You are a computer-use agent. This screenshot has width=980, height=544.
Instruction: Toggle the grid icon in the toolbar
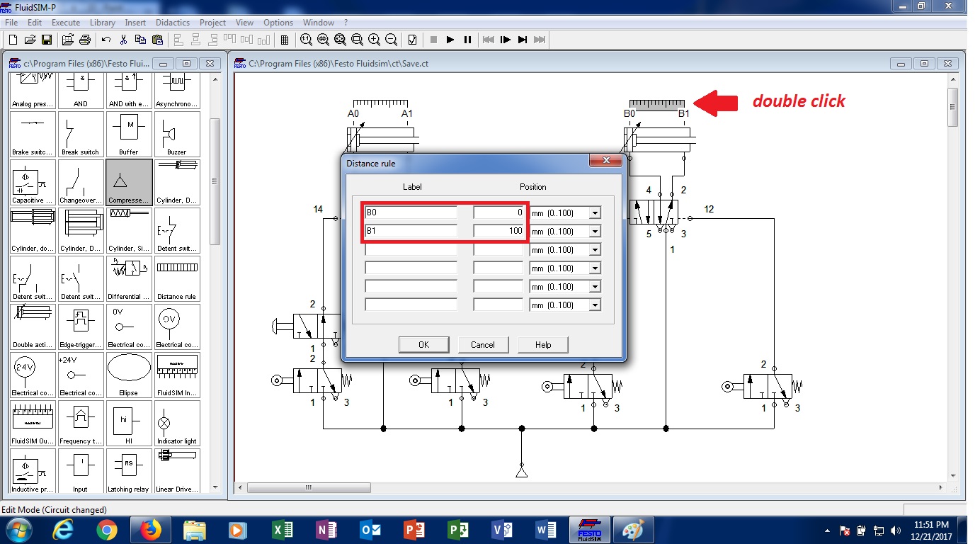(x=285, y=40)
